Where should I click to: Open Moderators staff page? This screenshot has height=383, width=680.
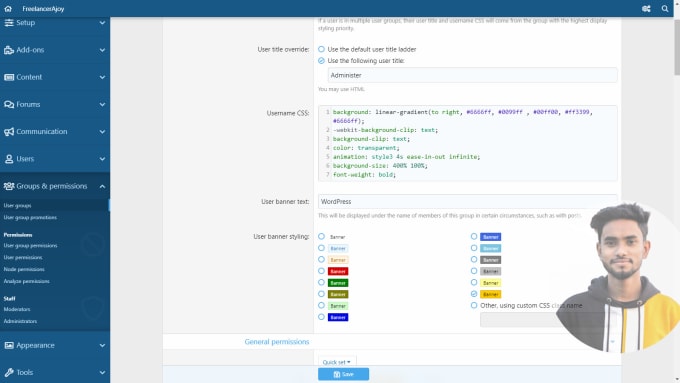pyautogui.click(x=17, y=309)
